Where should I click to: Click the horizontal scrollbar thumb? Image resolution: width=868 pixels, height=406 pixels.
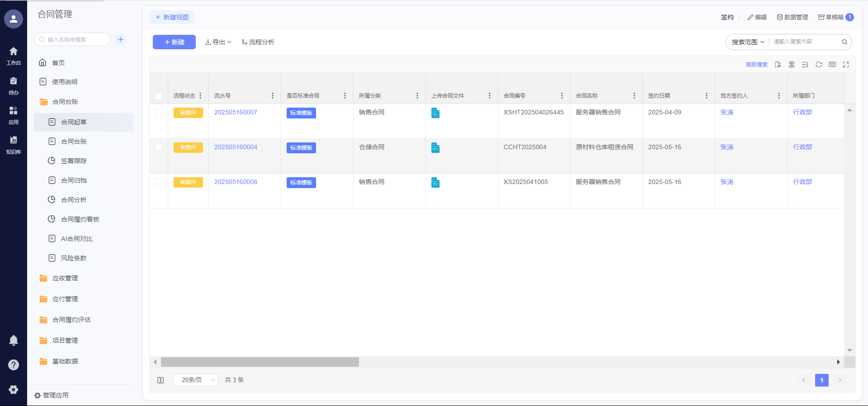[259, 362]
